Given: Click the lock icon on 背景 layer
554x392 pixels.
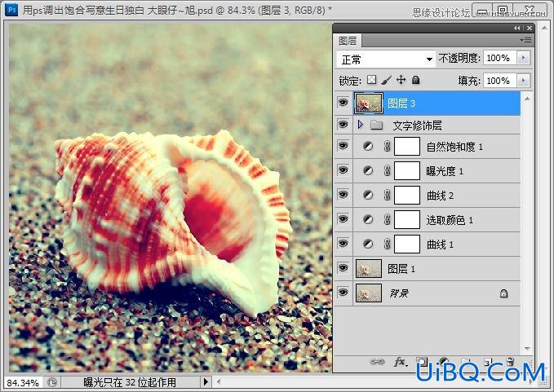Looking at the screenshot, I should (504, 293).
